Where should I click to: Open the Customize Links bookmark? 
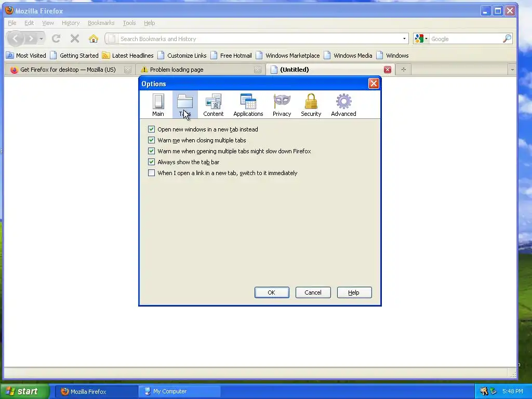[x=182, y=55]
